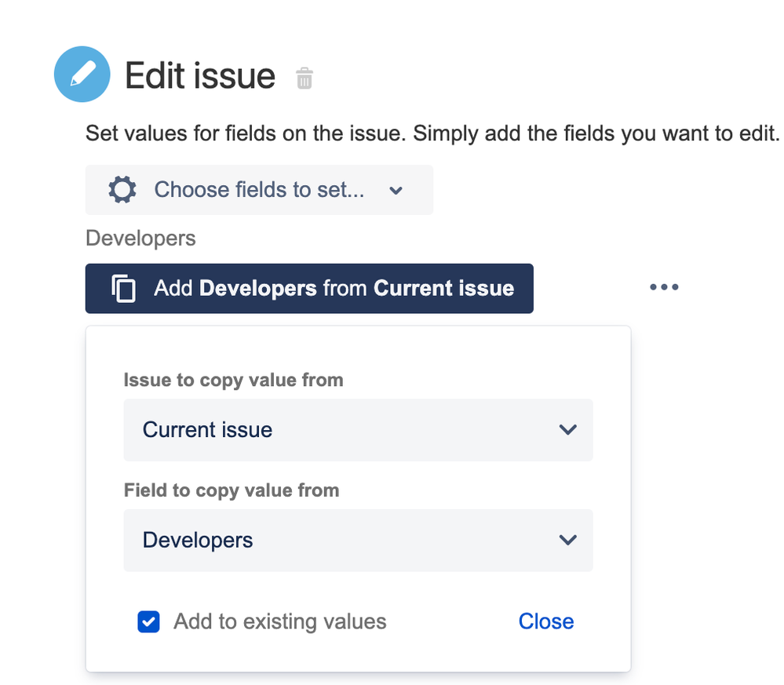Open the three-dot more options menu
This screenshot has height=685, width=784.
(x=664, y=287)
